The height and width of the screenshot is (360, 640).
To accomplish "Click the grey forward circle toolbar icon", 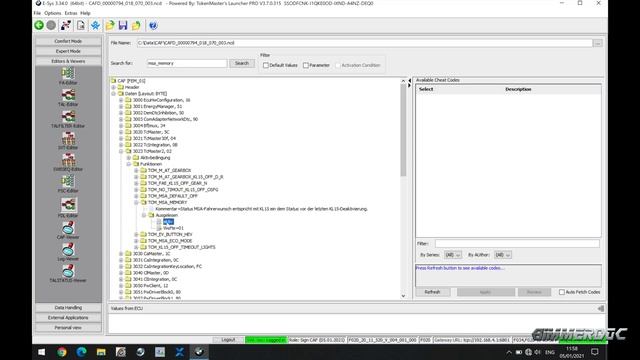I will pyautogui.click(x=51, y=25).
